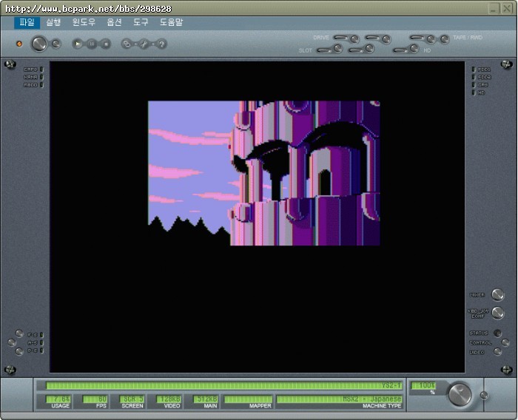Click the FDD1 indicator LED
This screenshot has height=420, width=518.
pos(474,70)
